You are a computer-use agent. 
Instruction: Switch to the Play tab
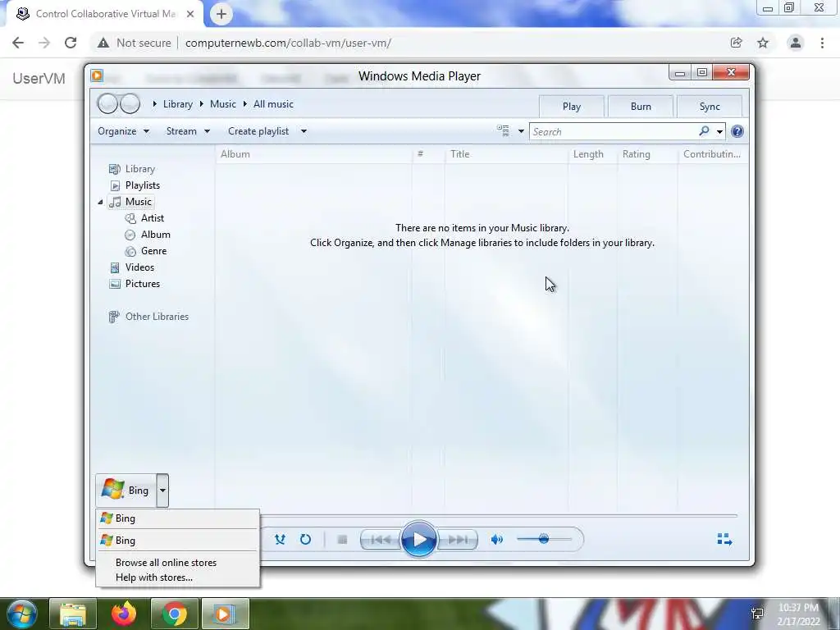pyautogui.click(x=572, y=106)
